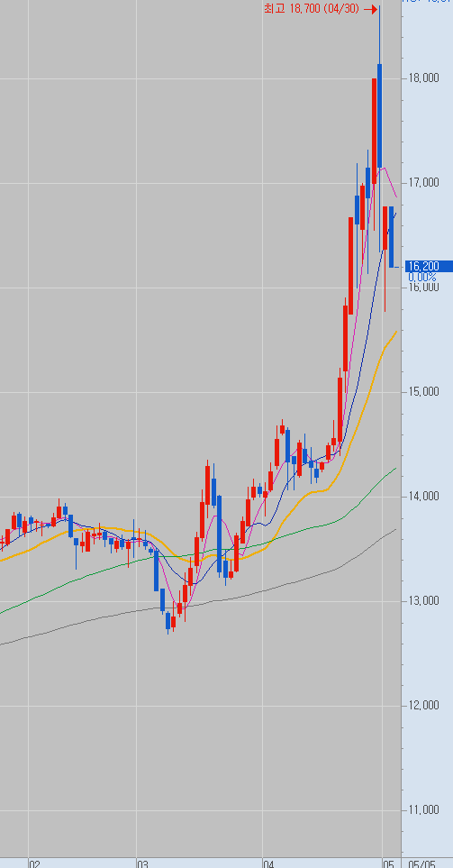Click the 04 month label on time axis

tap(268, 863)
